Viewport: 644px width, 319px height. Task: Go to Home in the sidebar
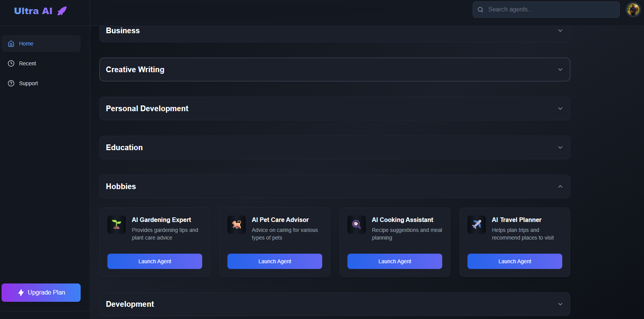pyautogui.click(x=41, y=44)
